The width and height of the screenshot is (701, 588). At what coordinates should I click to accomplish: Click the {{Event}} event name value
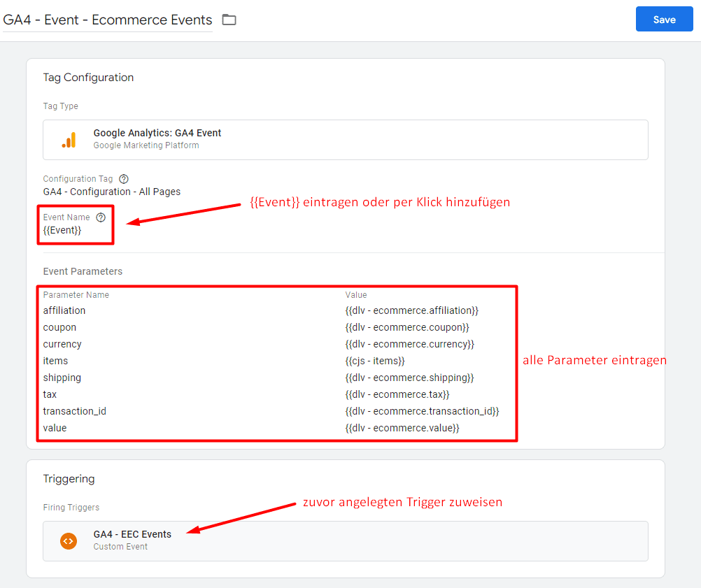pos(62,230)
